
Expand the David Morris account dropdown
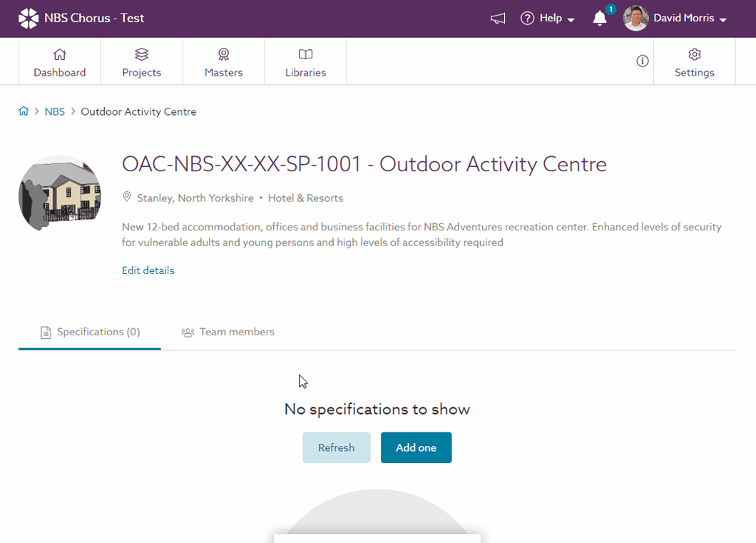tap(722, 20)
